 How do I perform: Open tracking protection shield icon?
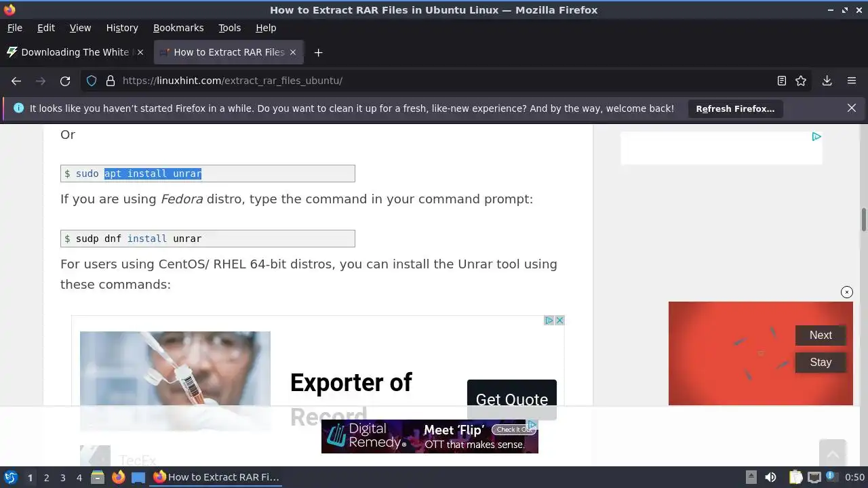click(x=92, y=81)
